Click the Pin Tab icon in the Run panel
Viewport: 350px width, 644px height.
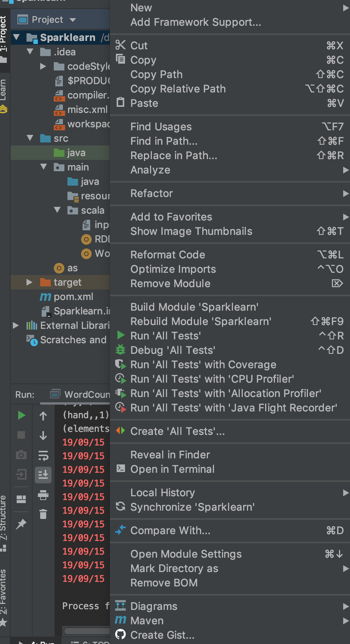[21, 524]
